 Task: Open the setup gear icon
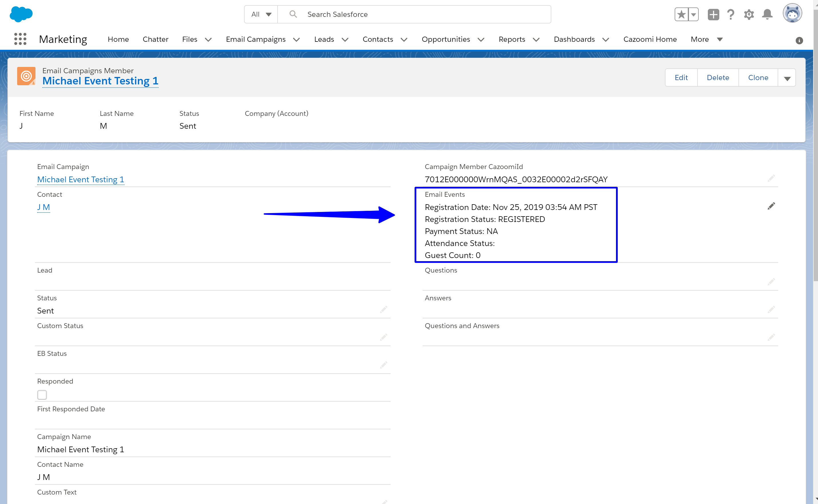pos(749,14)
